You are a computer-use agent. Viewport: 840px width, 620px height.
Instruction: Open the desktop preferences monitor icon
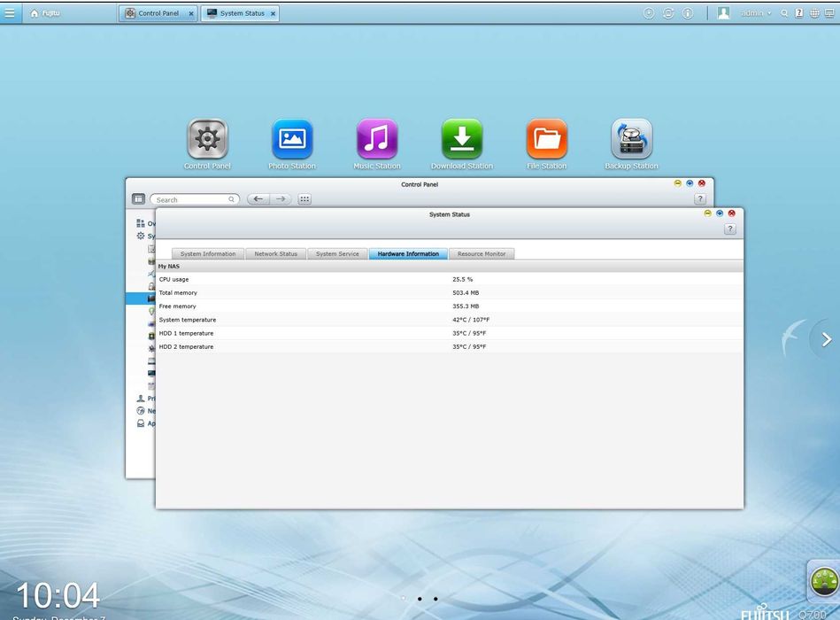830,13
